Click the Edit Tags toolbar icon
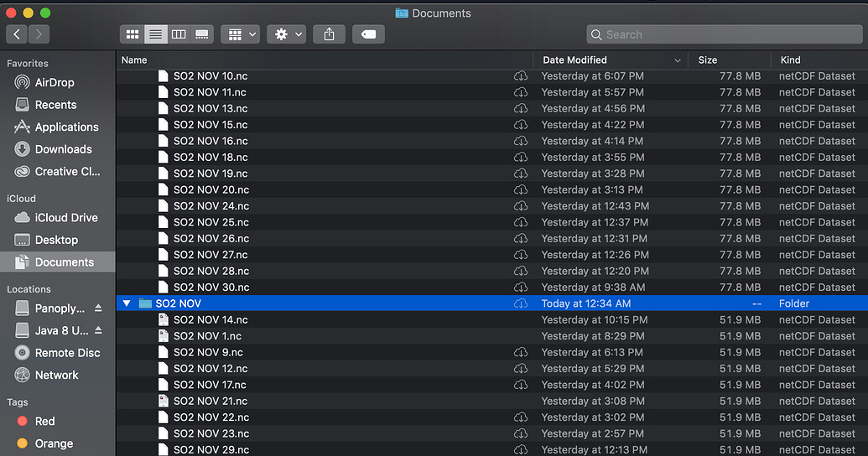This screenshot has height=456, width=868. pos(369,34)
